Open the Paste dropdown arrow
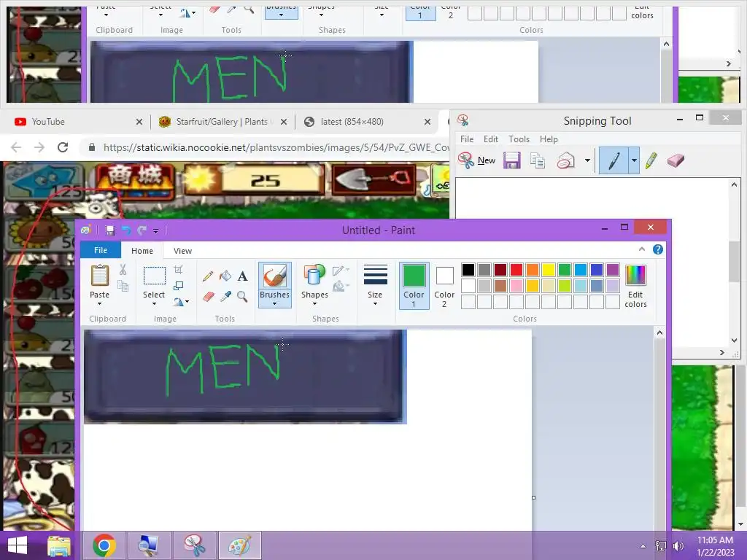The image size is (747, 560). coord(99,304)
